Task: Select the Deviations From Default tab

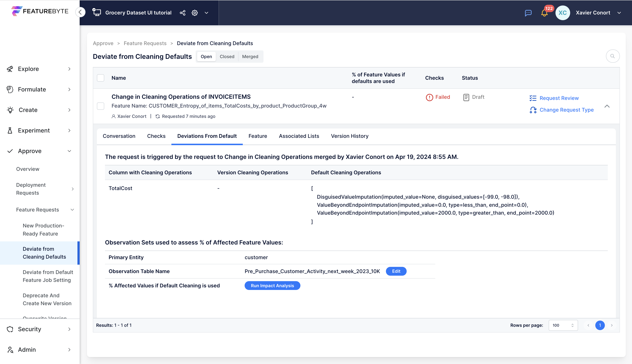Action: pos(207,136)
